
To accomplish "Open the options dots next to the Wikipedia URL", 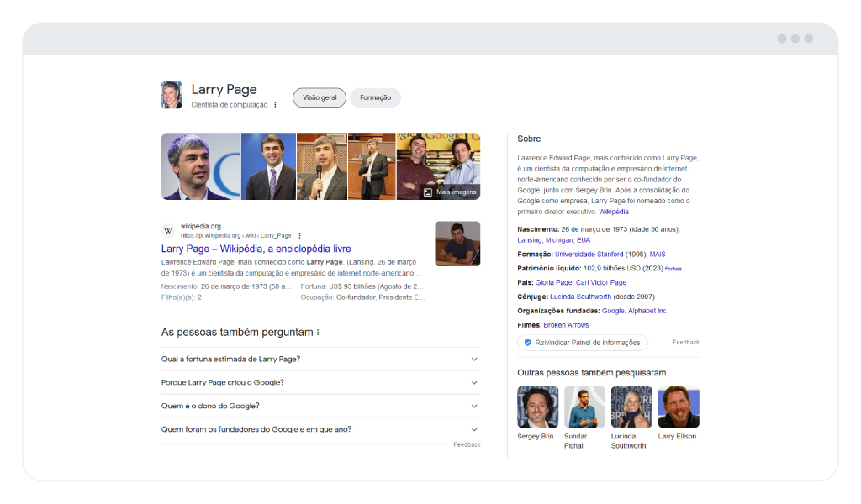I will click(300, 235).
